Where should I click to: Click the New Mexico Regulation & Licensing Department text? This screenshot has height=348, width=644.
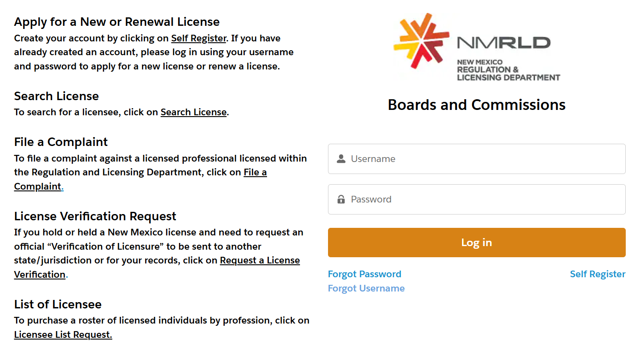(x=508, y=70)
